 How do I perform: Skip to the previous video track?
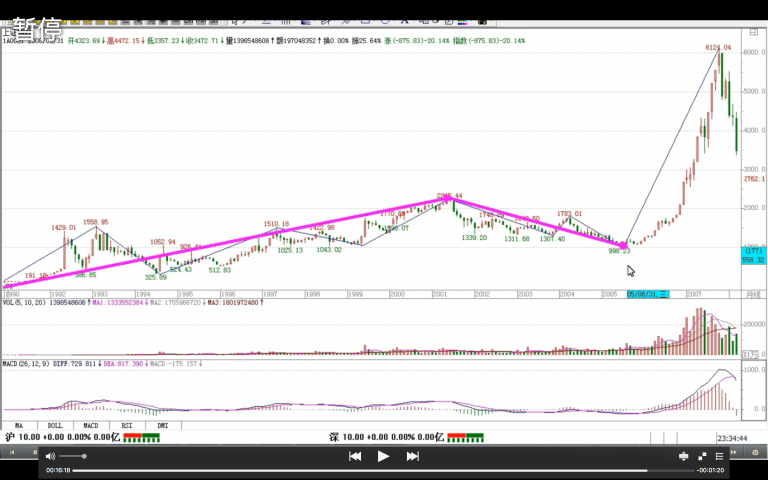pyautogui.click(x=354, y=456)
